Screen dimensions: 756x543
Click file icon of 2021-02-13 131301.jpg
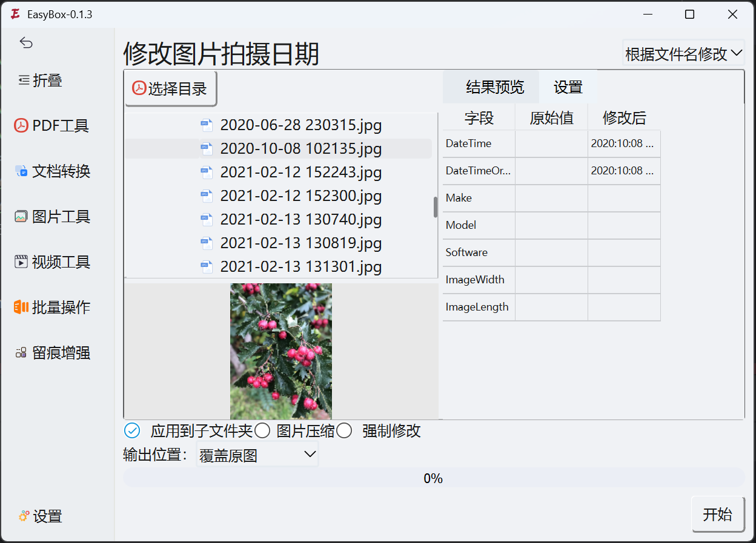[207, 266]
